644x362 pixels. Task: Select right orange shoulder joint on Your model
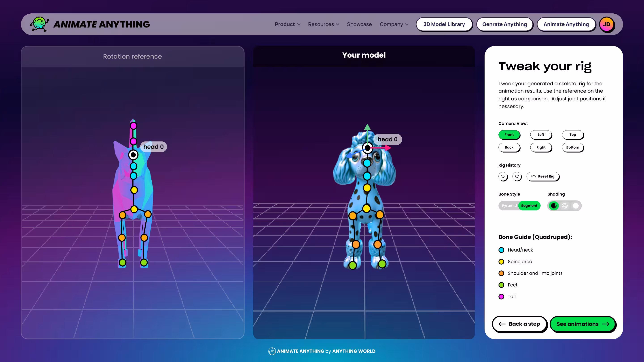[x=380, y=214]
